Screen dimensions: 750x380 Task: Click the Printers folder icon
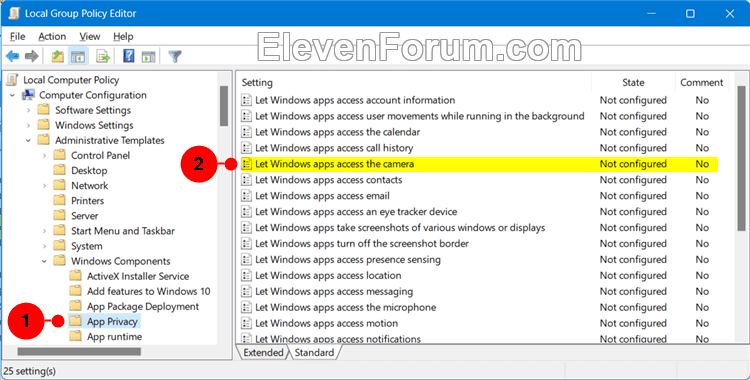(x=59, y=201)
